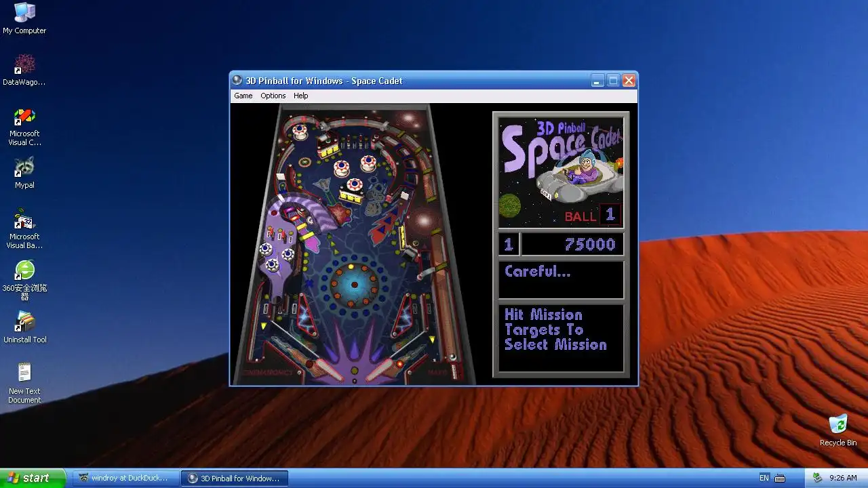
Task: Select New Text Document desktop icon
Action: point(24,383)
